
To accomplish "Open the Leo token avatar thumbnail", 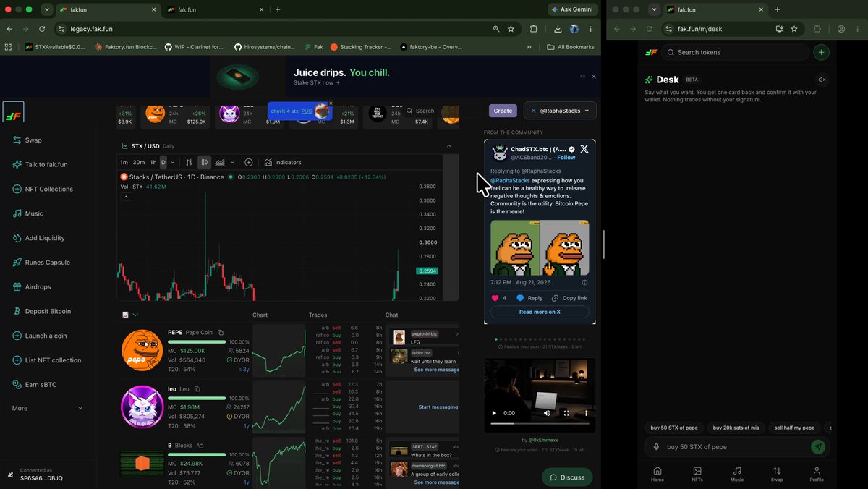I will (142, 407).
